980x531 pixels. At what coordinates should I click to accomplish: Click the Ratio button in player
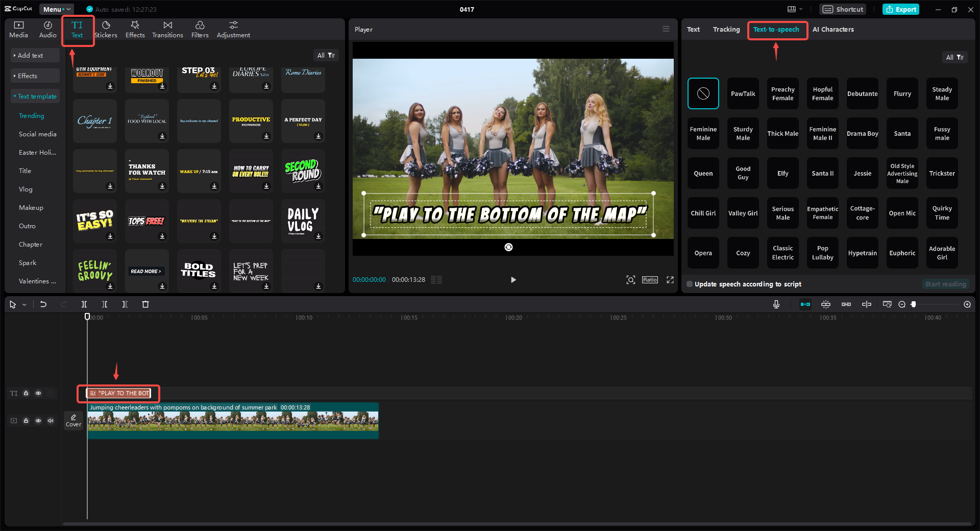coord(650,280)
